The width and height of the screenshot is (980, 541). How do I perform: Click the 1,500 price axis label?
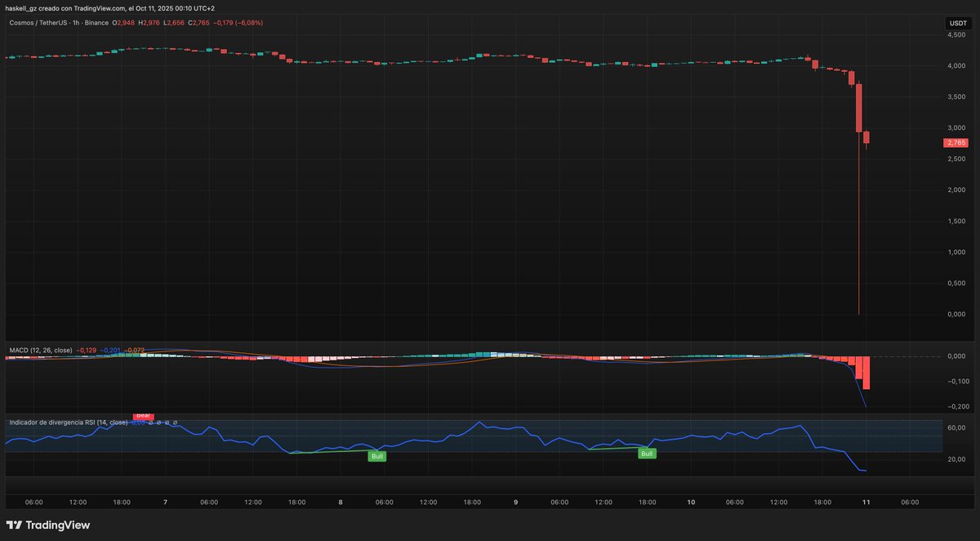(956, 221)
